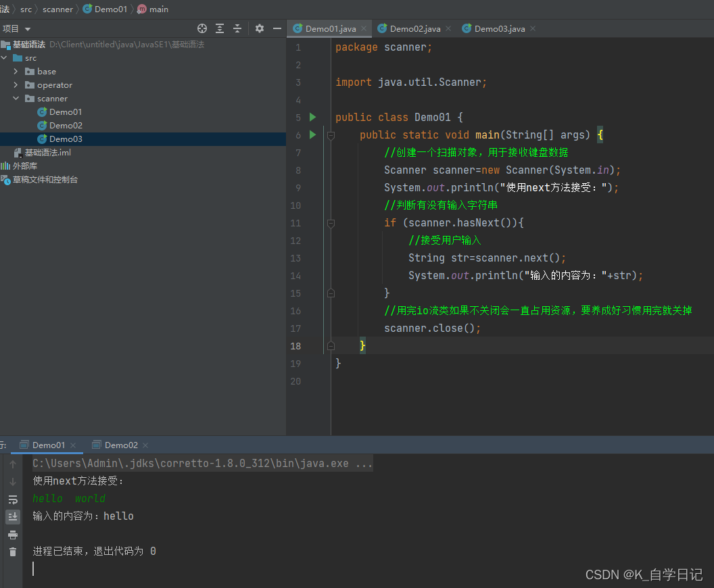Toggle scroll-to-end in run console
714x588 pixels.
[13, 516]
